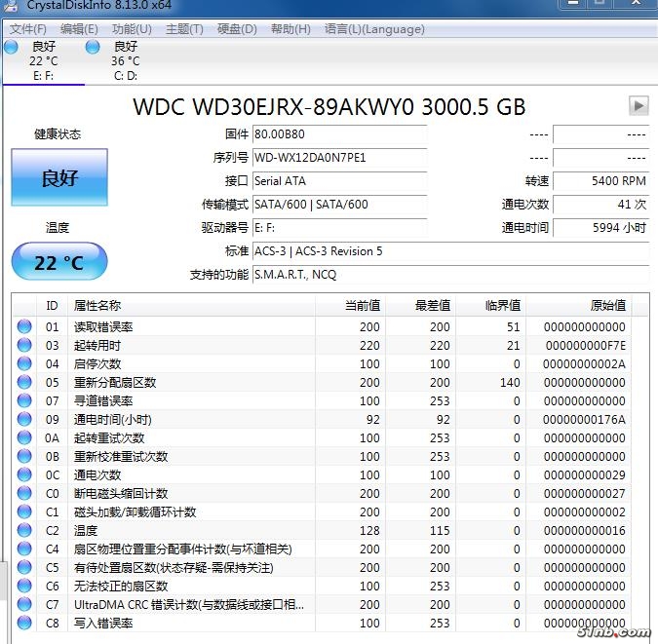Click the 41 次 power-on count value
Viewport: 658px width, 644px height.
600,205
